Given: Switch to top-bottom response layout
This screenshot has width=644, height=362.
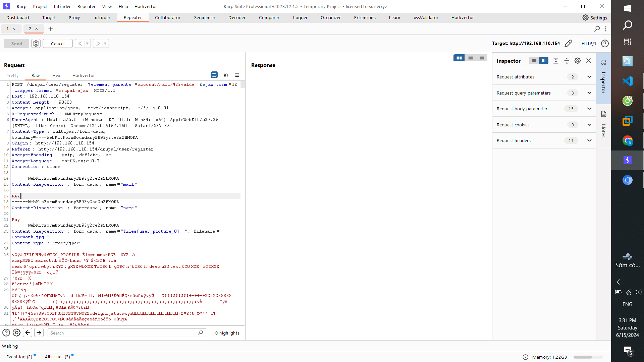Looking at the screenshot, I should [471, 58].
